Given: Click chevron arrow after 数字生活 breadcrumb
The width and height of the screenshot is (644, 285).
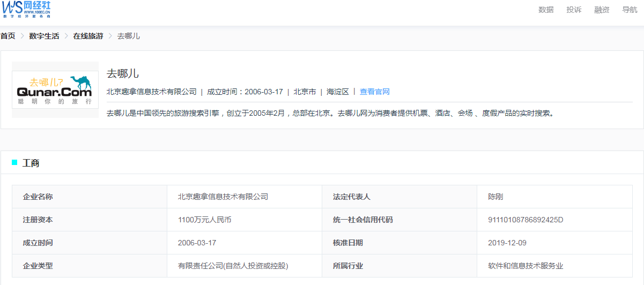Looking at the screenshot, I should 66,36.
